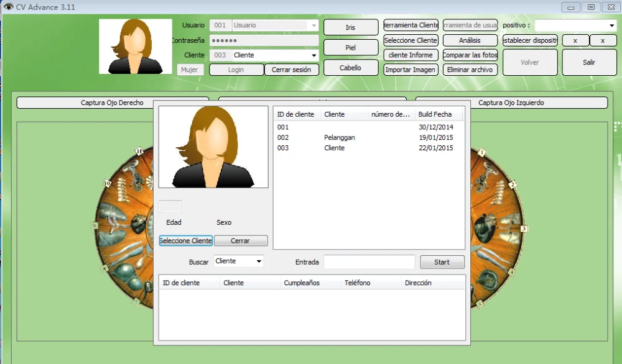622x364 pixels.
Task: Expand the Cliente dropdown showing 003
Action: pos(313,55)
